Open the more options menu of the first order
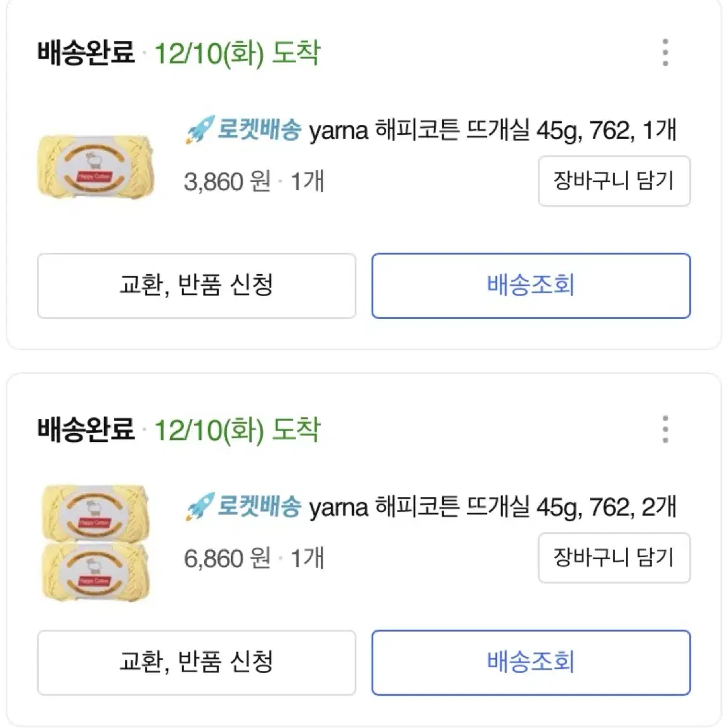728x728 pixels. pyautogui.click(x=665, y=53)
